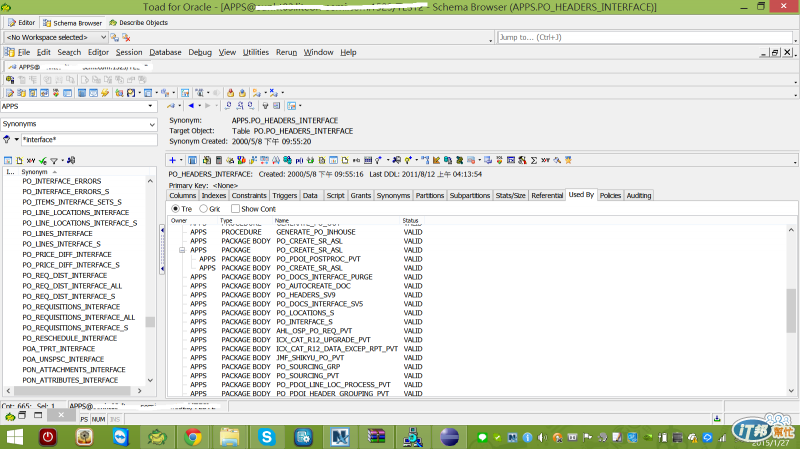Click the filter icon next to *interface* field
Screen dimensions: 800x449
click(x=7, y=139)
